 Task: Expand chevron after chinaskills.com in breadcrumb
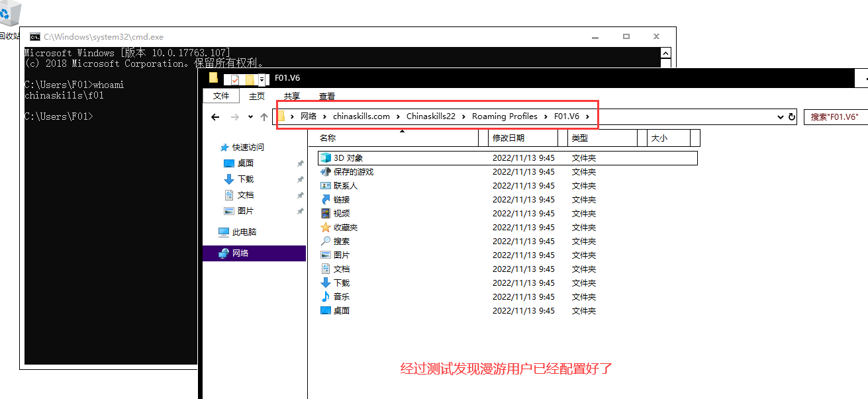[x=399, y=116]
